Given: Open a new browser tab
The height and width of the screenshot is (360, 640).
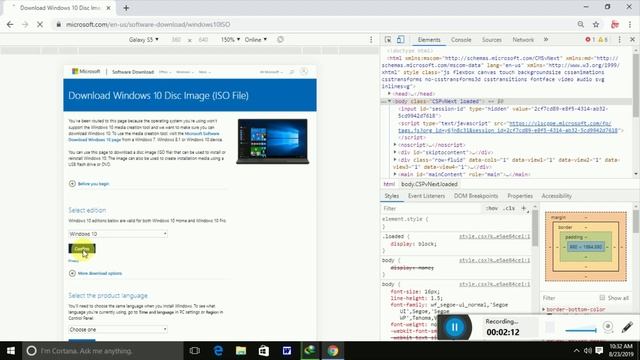Looking at the screenshot, I should pyautogui.click(x=126, y=8).
